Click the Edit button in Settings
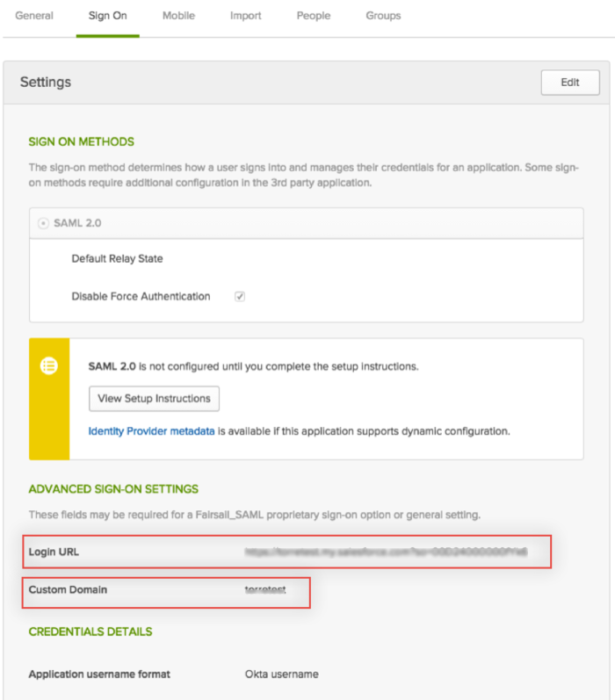This screenshot has width=615, height=700. (x=570, y=83)
